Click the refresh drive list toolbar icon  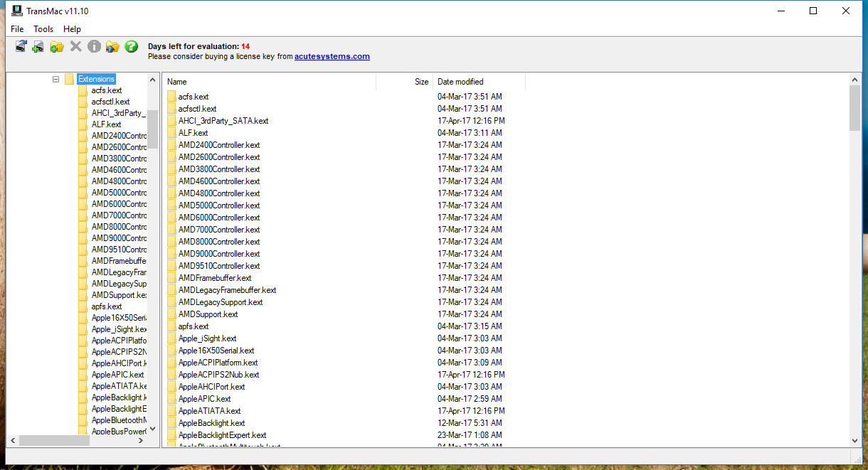[x=21, y=46]
